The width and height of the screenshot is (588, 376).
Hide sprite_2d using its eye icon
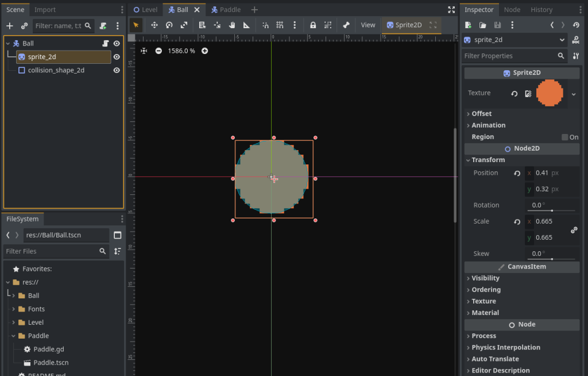[117, 57]
